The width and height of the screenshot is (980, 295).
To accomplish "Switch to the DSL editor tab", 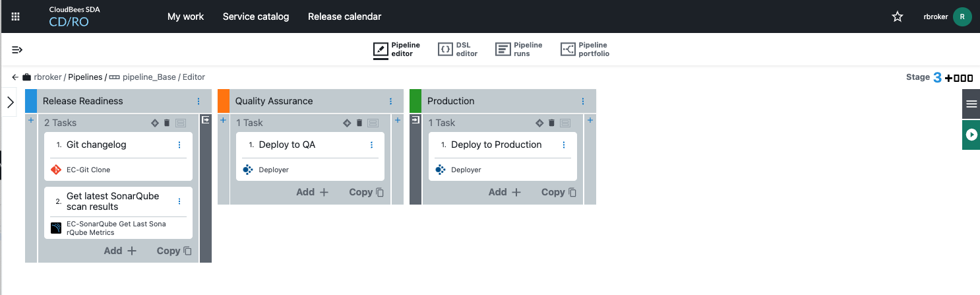I will pos(458,49).
